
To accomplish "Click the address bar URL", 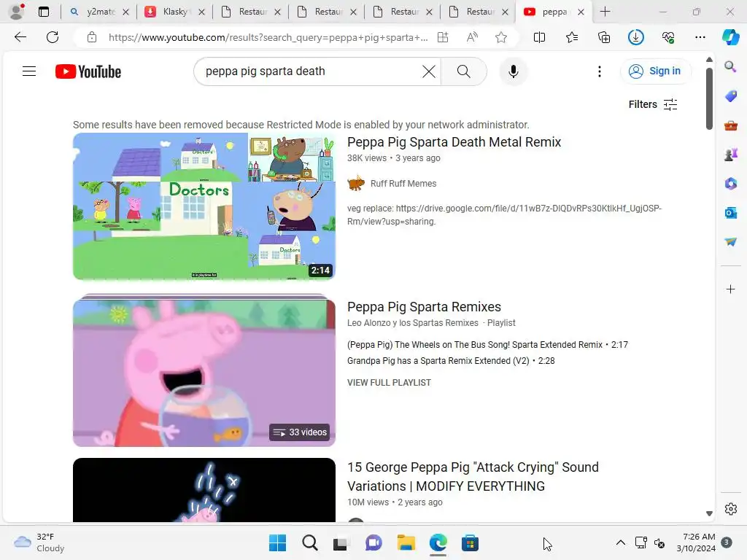I will point(268,37).
